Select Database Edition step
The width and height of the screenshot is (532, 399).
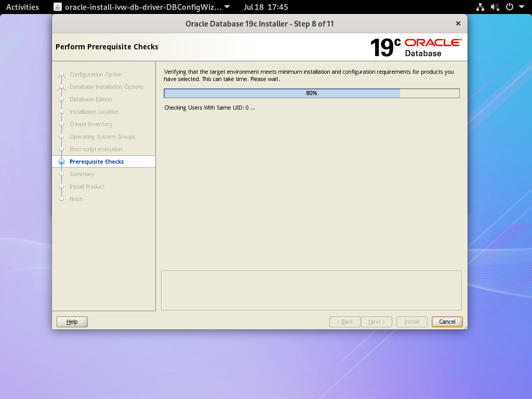pos(90,99)
